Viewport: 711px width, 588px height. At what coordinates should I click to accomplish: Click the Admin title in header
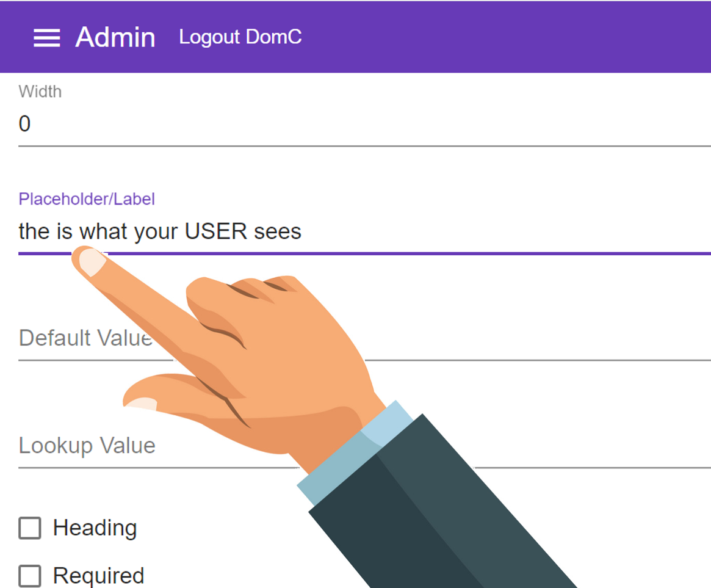(x=115, y=37)
